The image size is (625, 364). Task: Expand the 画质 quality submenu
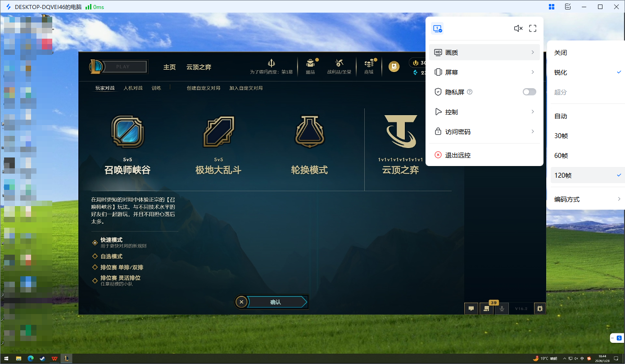pos(485,52)
